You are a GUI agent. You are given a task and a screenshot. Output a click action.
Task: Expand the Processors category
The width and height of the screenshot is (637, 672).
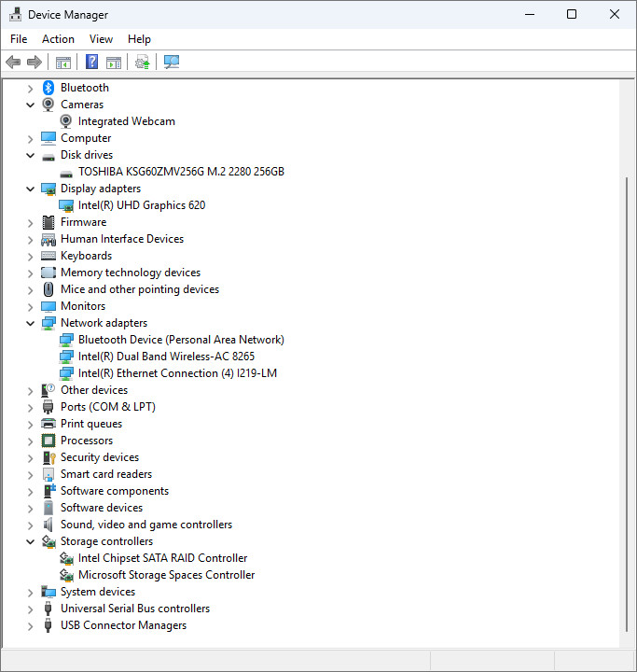[x=30, y=441]
